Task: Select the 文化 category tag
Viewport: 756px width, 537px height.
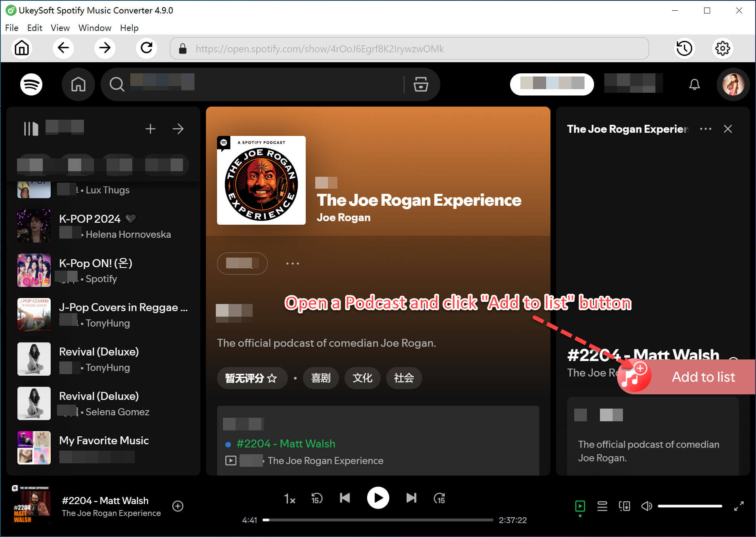Action: click(362, 378)
